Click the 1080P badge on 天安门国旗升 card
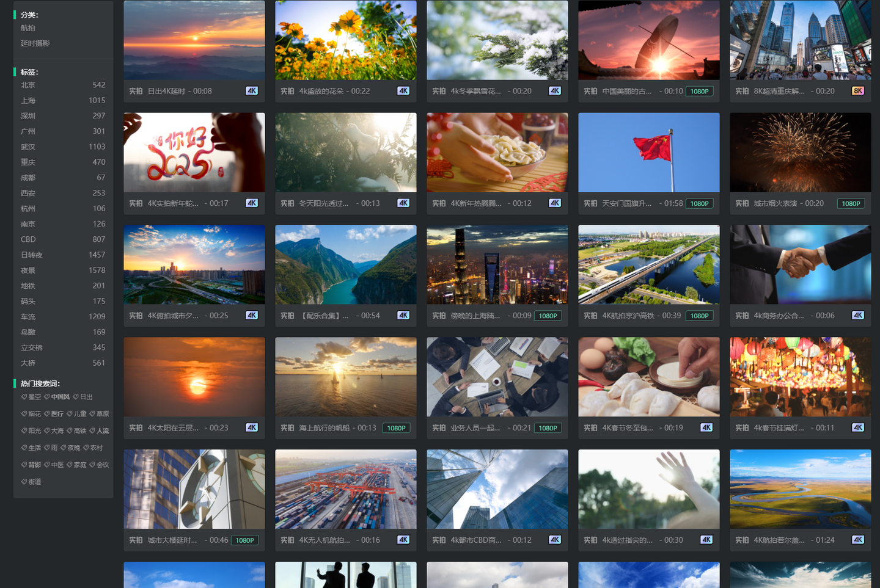880x588 pixels. [699, 203]
